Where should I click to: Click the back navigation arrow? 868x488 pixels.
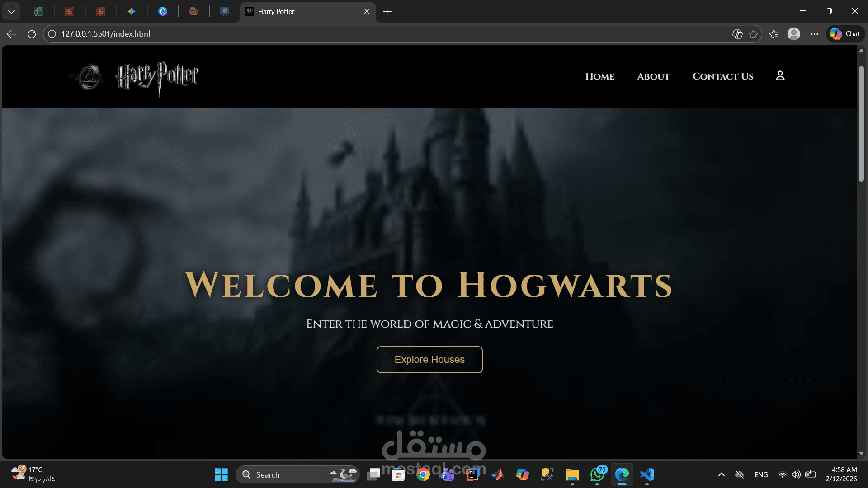click(11, 34)
